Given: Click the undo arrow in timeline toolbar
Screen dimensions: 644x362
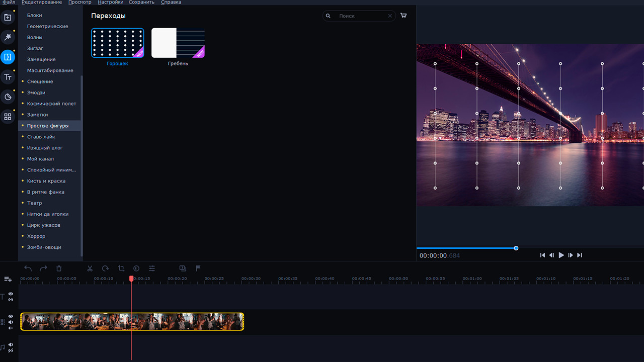Looking at the screenshot, I should coord(28,268).
